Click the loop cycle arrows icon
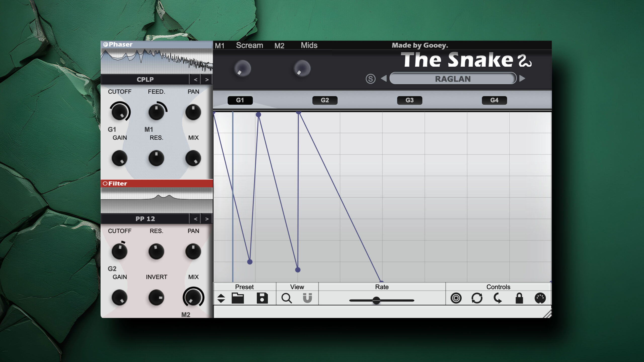Image resolution: width=644 pixels, height=362 pixels. tap(477, 298)
